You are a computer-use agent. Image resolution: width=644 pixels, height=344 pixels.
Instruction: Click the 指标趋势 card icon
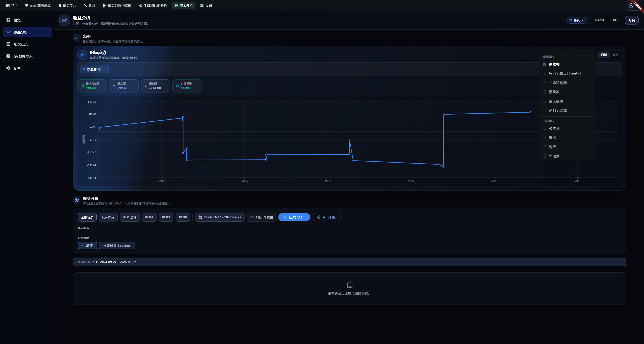(82, 55)
